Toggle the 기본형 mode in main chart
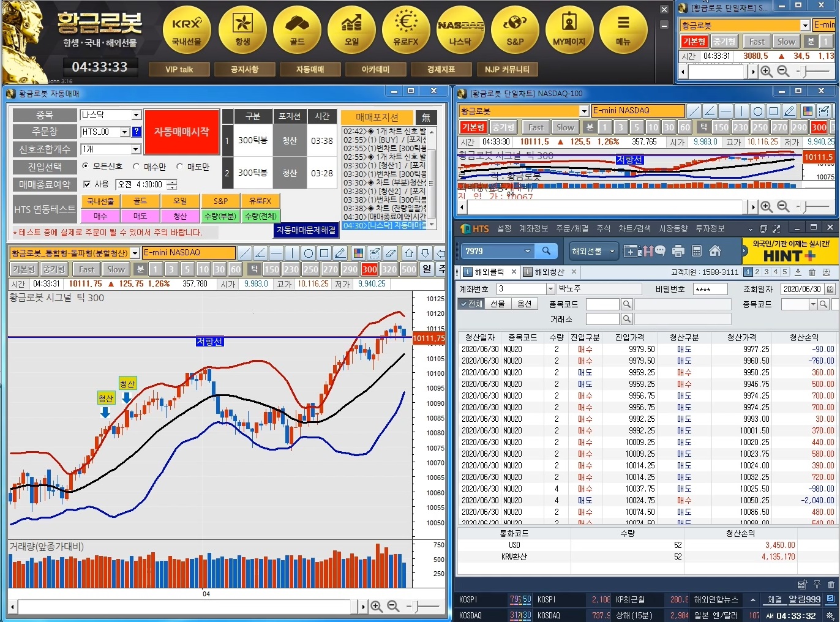Screen dimensions: 840x622 coord(23,269)
